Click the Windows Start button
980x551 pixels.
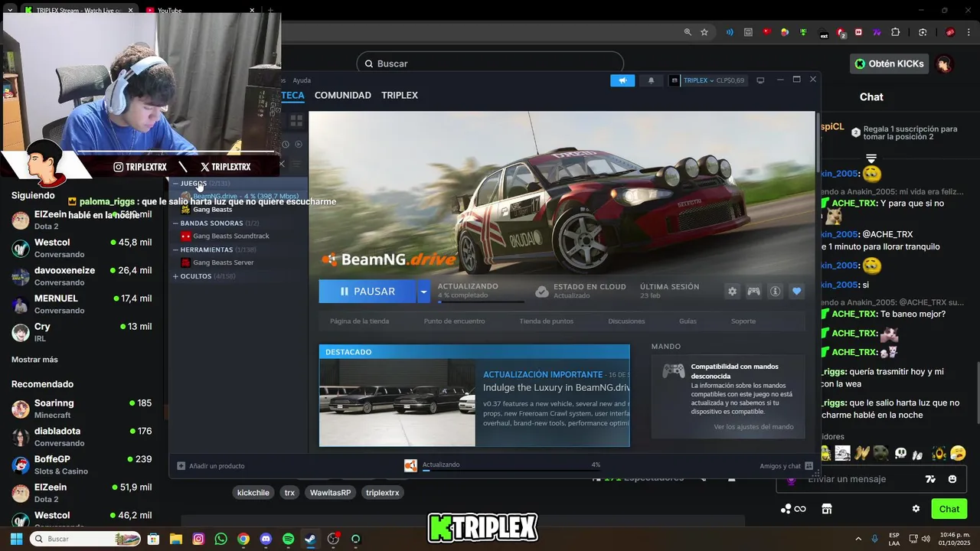pos(17,539)
